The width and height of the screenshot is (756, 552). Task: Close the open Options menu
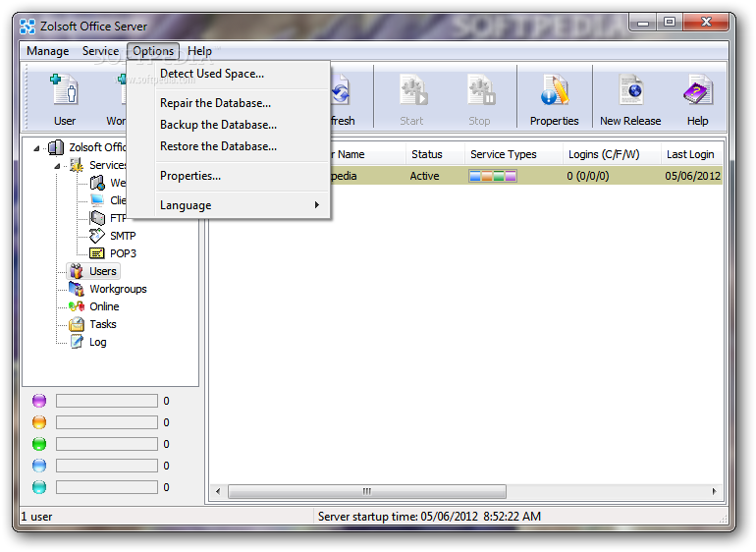pyautogui.click(x=153, y=51)
